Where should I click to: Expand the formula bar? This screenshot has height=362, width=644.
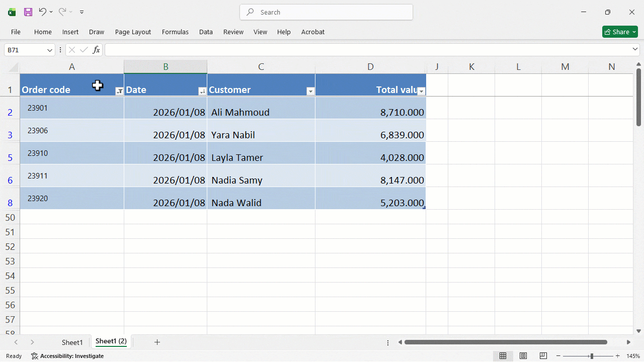click(635, 49)
